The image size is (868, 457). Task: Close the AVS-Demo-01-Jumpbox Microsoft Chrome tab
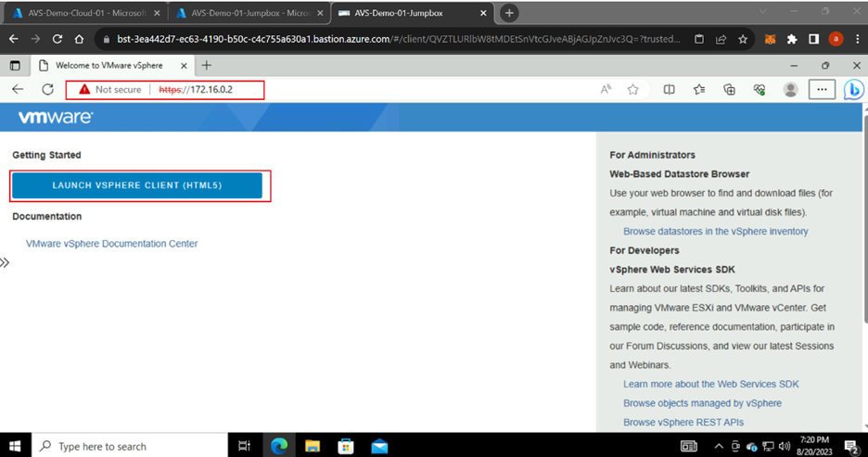[320, 13]
